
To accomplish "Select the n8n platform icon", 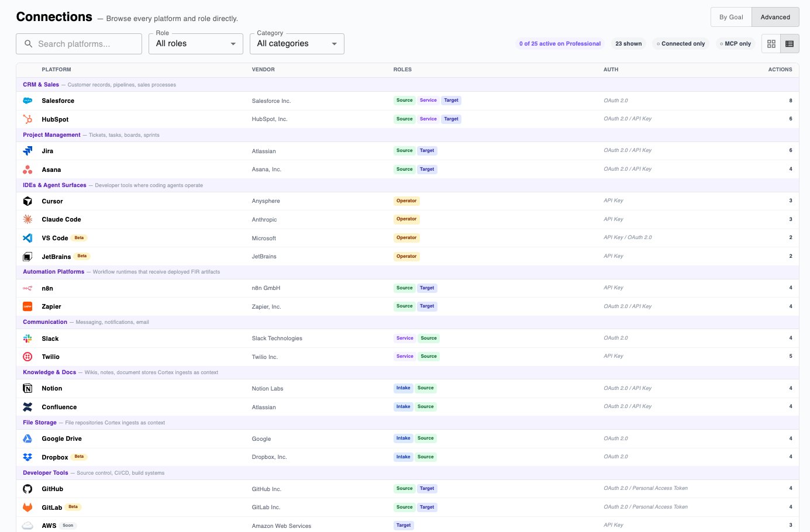I will pyautogui.click(x=27, y=288).
